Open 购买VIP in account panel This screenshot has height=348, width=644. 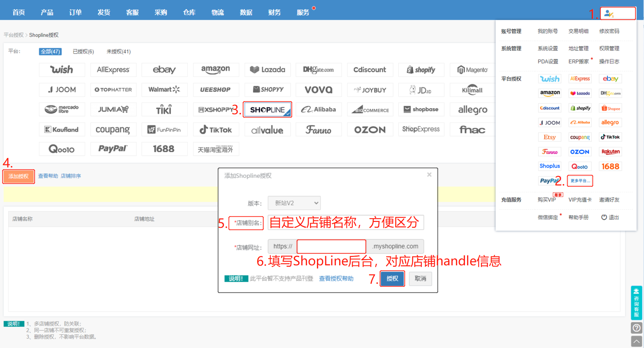point(547,200)
